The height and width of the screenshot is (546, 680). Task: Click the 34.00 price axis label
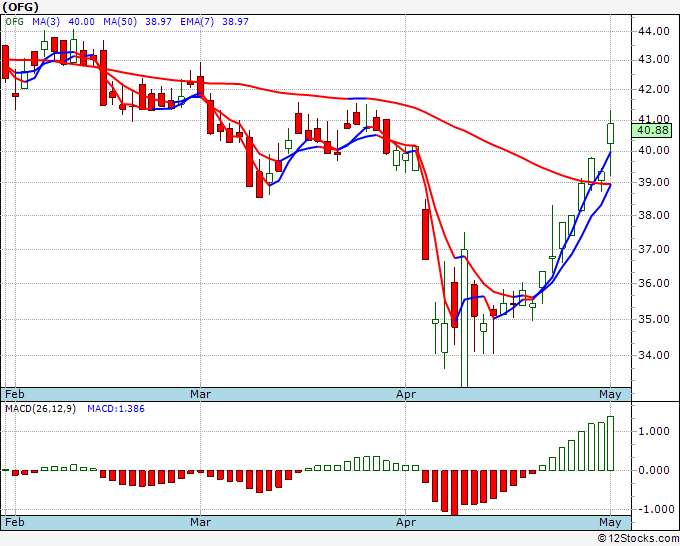pyautogui.click(x=653, y=355)
